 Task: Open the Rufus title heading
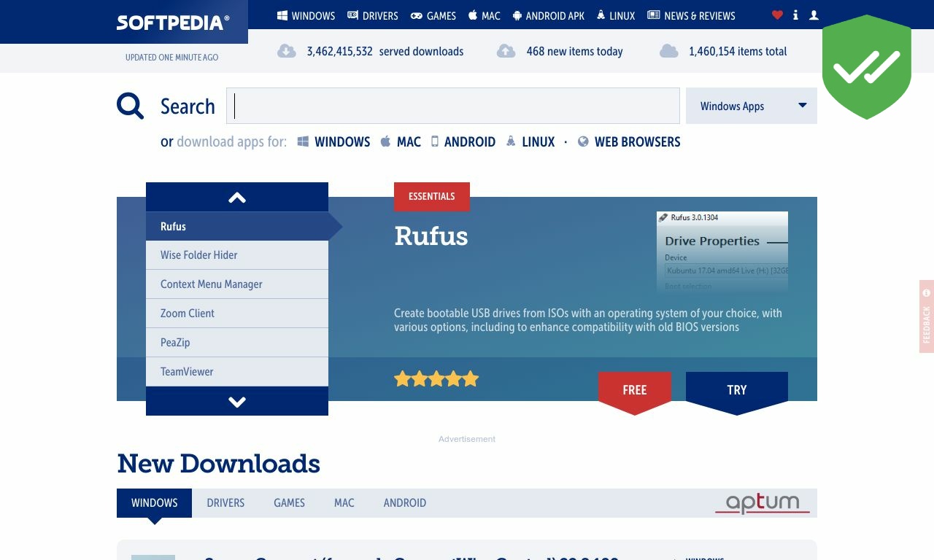(x=431, y=236)
